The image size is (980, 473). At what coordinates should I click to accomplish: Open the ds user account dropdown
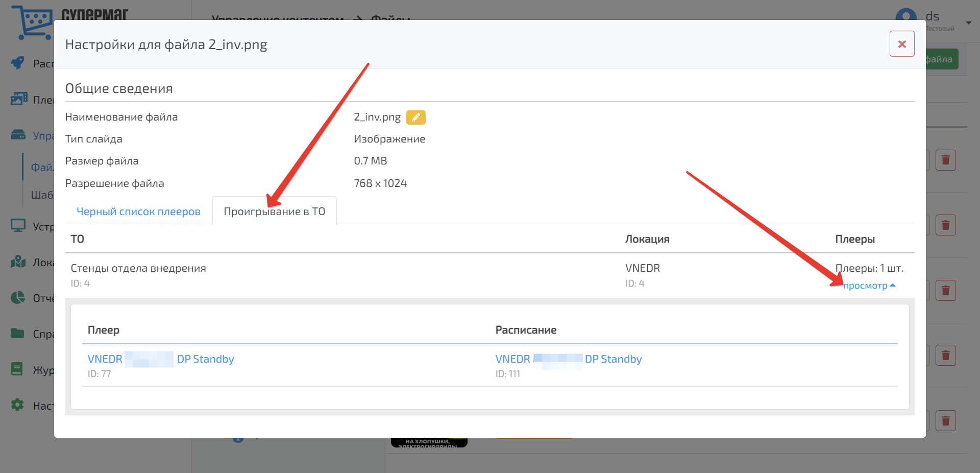pos(968,23)
